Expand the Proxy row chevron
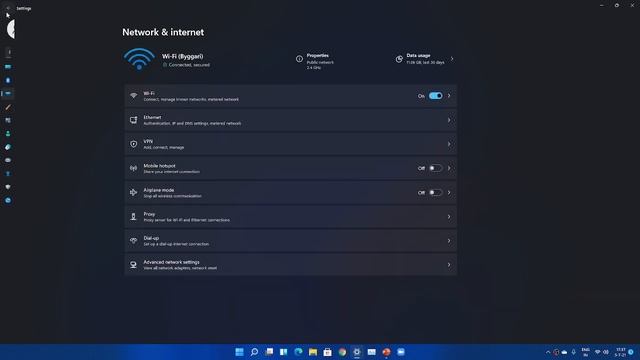 [x=449, y=217]
